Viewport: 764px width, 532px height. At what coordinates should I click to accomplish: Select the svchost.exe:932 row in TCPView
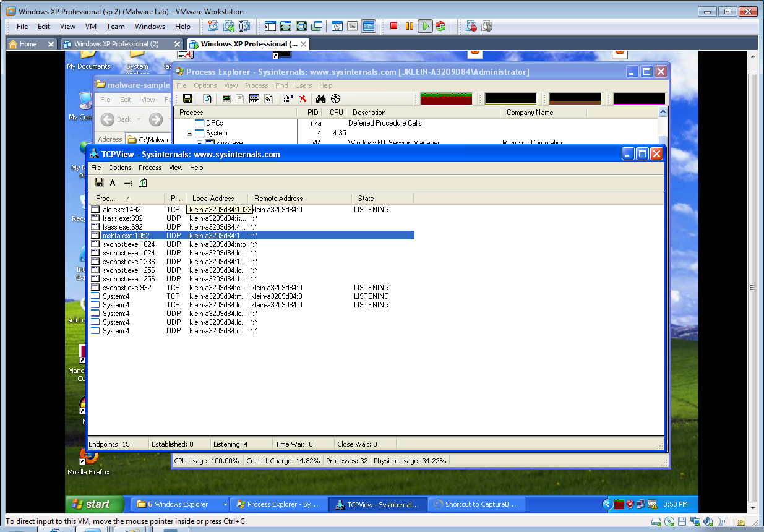(x=252, y=288)
